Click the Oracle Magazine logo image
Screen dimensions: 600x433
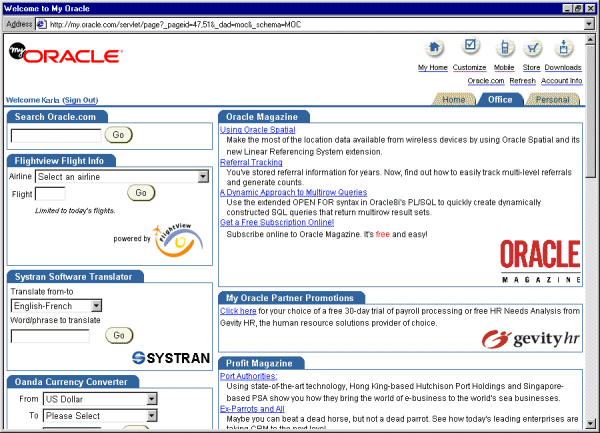(x=540, y=261)
